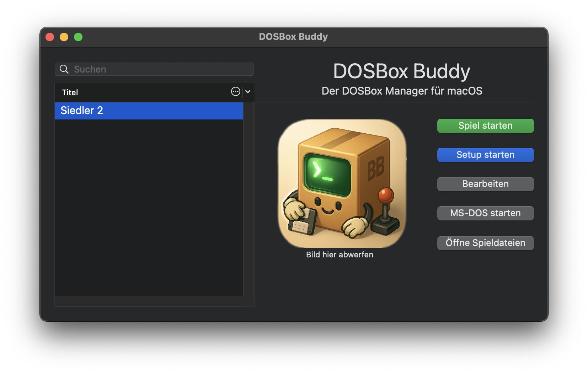Screen dimensions: 588x374
Task: Click the vertical scrollbar track of game list
Action: coord(248,199)
